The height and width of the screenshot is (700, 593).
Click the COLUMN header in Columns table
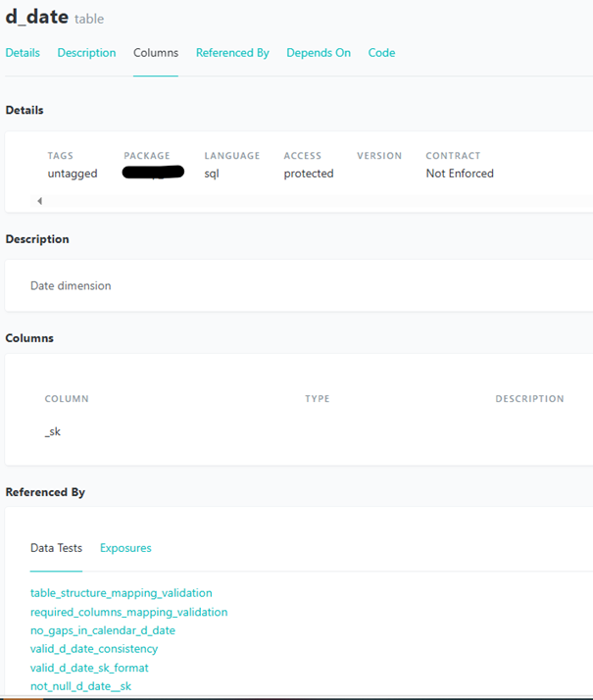pyautogui.click(x=67, y=399)
